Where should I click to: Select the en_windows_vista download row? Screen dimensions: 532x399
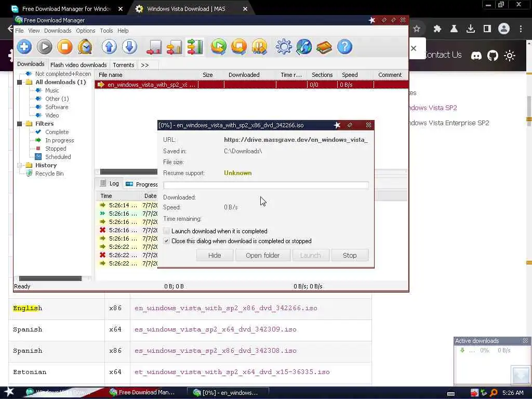point(251,85)
